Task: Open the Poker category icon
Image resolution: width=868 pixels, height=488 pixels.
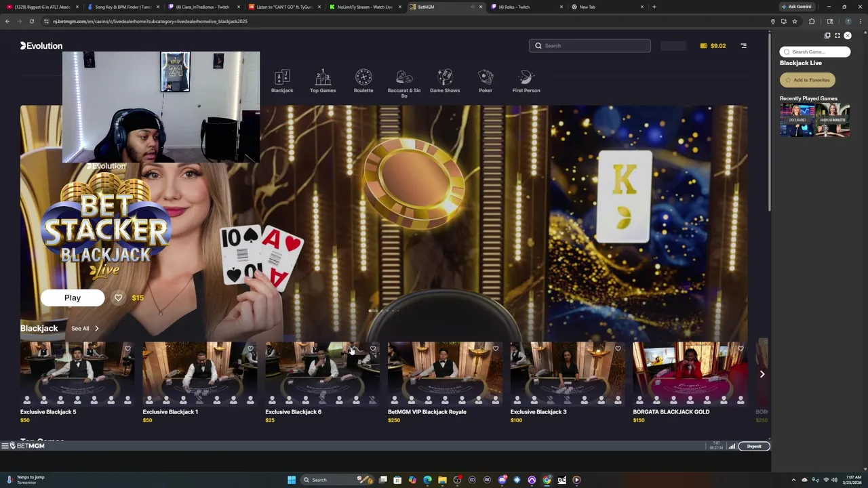Action: [x=486, y=81]
